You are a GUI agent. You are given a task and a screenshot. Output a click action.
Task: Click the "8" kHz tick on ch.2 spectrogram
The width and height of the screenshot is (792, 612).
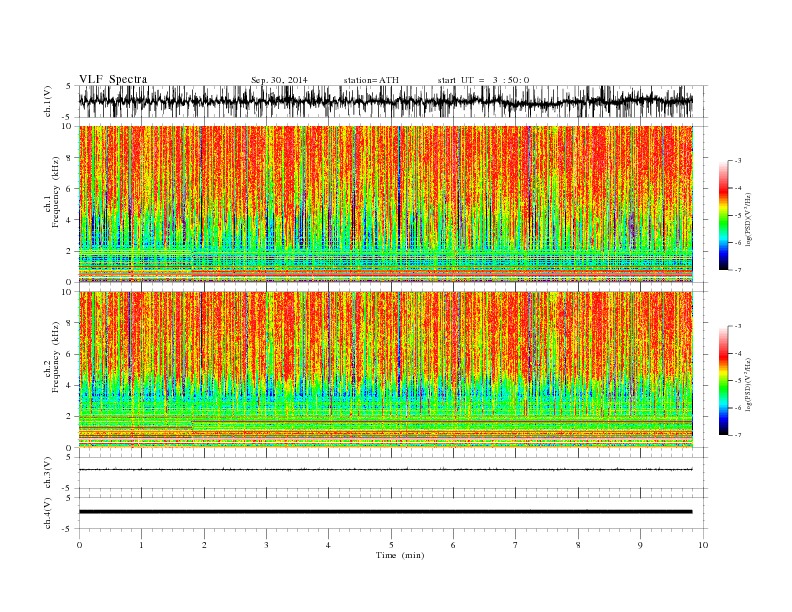pos(70,323)
